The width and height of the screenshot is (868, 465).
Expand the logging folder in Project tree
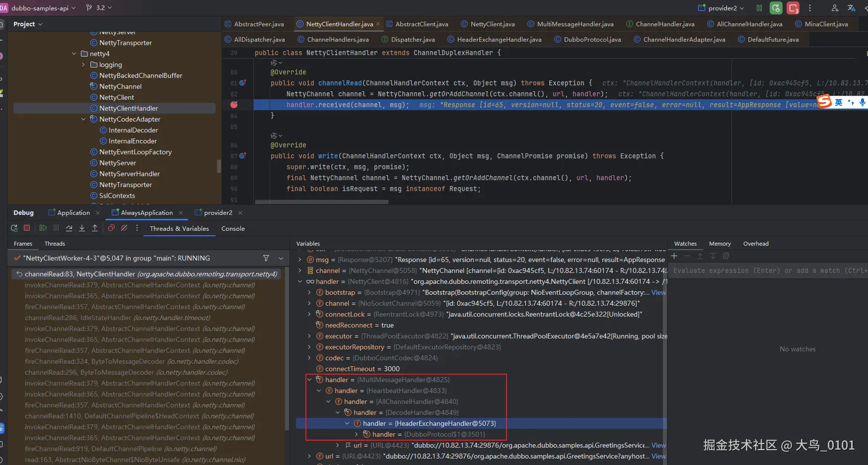coord(83,65)
